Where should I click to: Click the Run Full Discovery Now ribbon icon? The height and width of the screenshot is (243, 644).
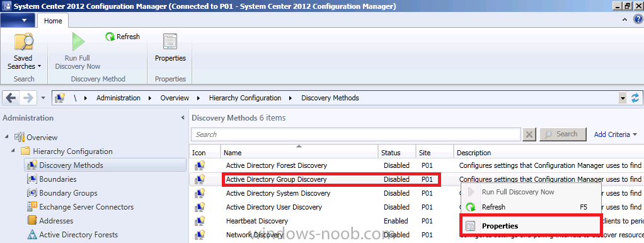coord(78,42)
